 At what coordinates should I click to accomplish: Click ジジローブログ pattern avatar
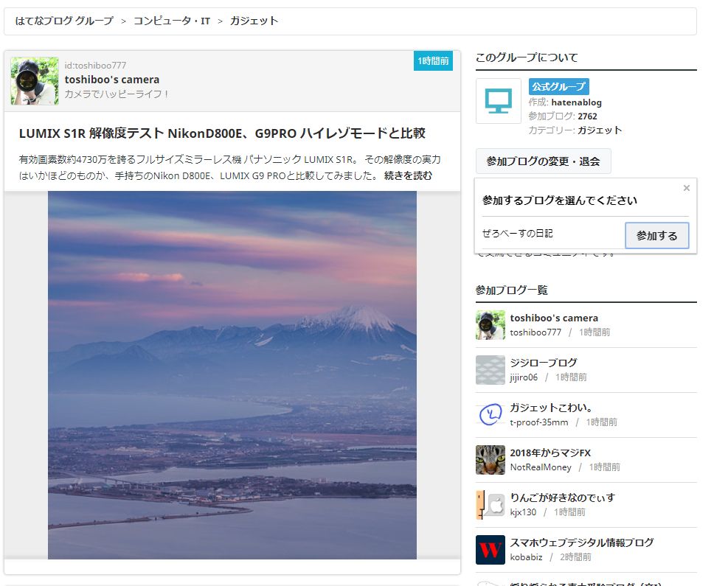pos(490,370)
